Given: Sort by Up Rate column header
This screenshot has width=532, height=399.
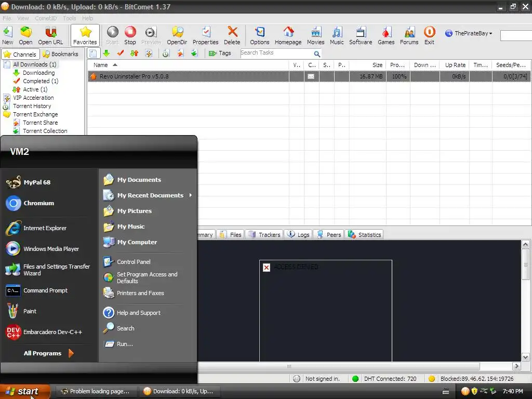Looking at the screenshot, I should (455, 65).
